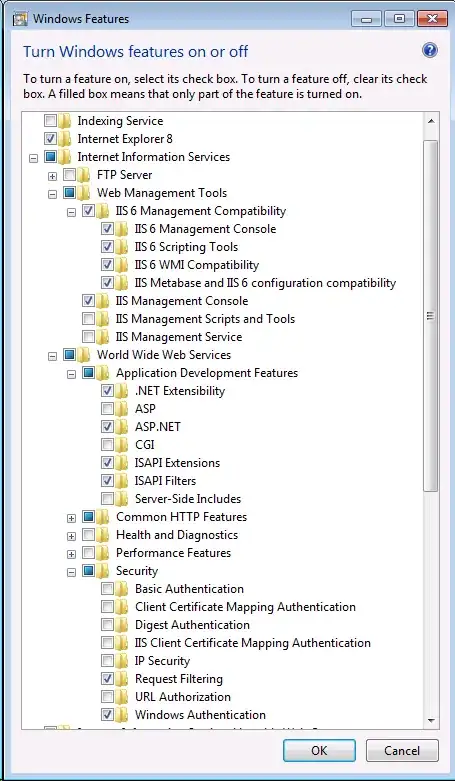Screen dimensions: 455x781
Task: Collapse World Wide Web Services node
Action: (x=52, y=356)
